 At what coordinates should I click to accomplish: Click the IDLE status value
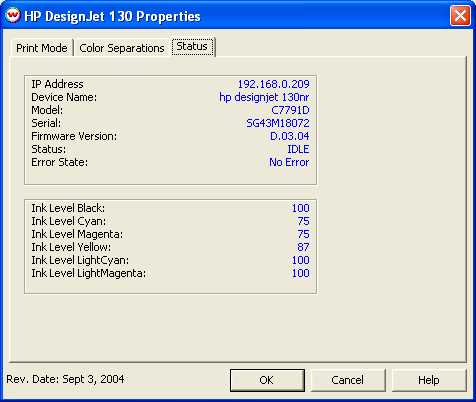pos(298,149)
